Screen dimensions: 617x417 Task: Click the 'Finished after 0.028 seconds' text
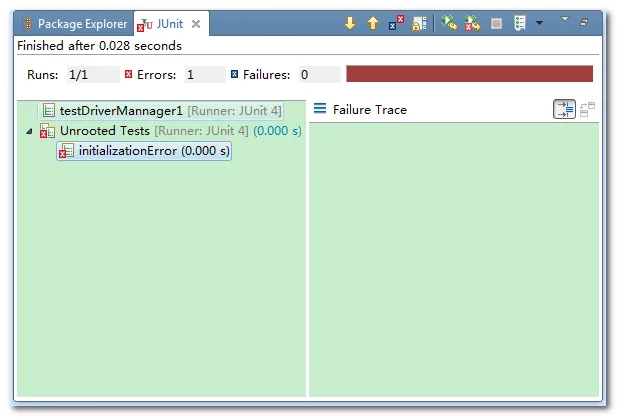99,46
